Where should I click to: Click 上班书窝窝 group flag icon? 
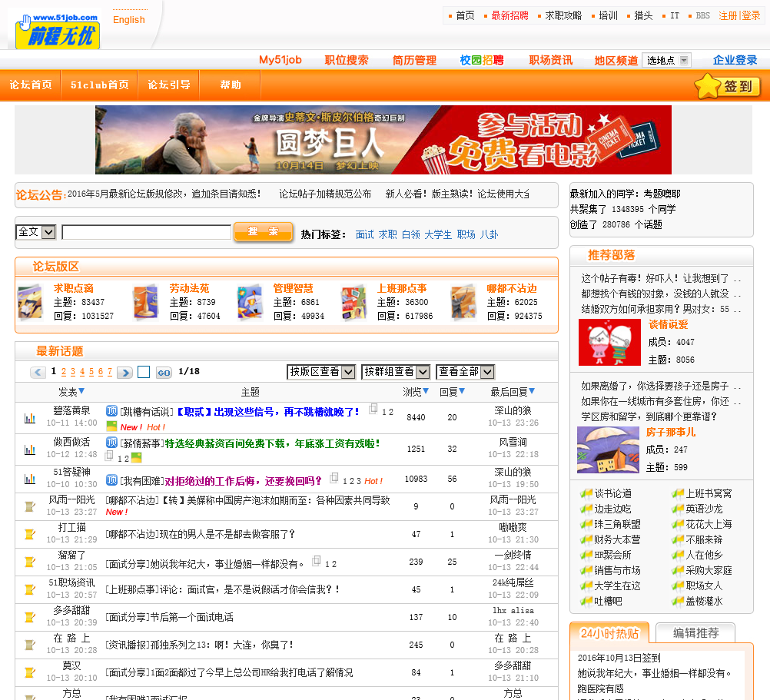(x=678, y=494)
